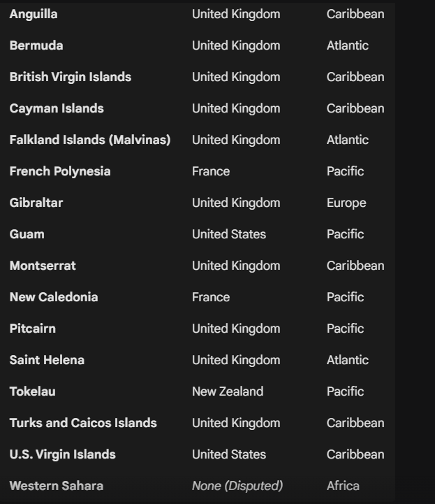Click the New Caledonia territory name

point(54,297)
